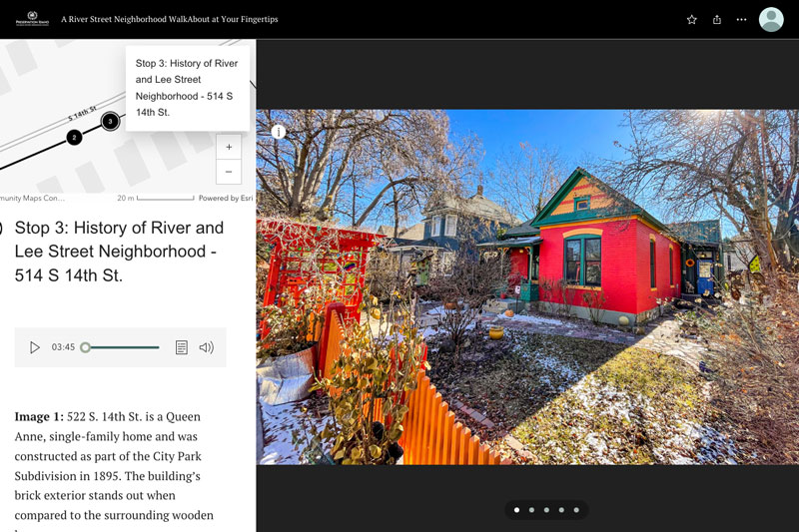Open the audio transcript icon
The width and height of the screenshot is (799, 532).
point(182,347)
